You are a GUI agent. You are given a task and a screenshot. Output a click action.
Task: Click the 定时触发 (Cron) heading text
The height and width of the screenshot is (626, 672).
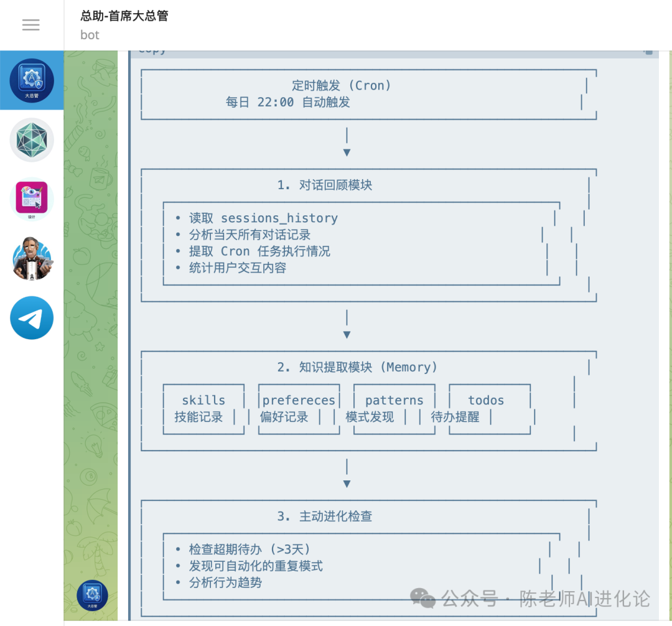click(x=342, y=86)
